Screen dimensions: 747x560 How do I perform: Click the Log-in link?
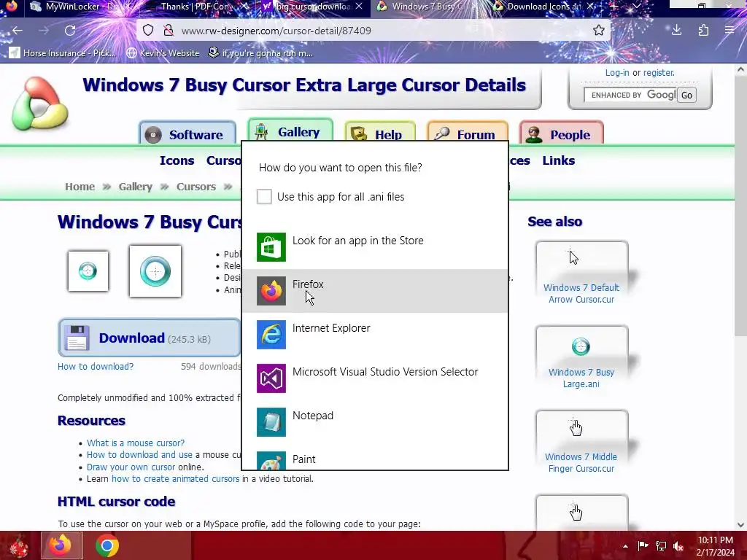[617, 73]
